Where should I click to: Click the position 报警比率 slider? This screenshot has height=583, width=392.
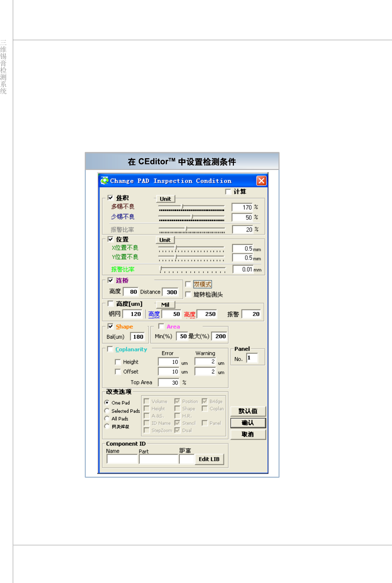coord(192,269)
